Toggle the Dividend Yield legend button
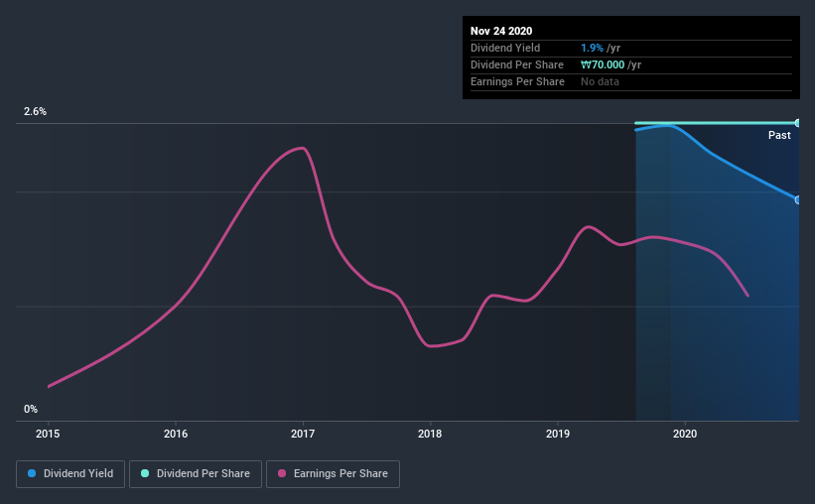The height and width of the screenshot is (504, 815). (x=70, y=474)
